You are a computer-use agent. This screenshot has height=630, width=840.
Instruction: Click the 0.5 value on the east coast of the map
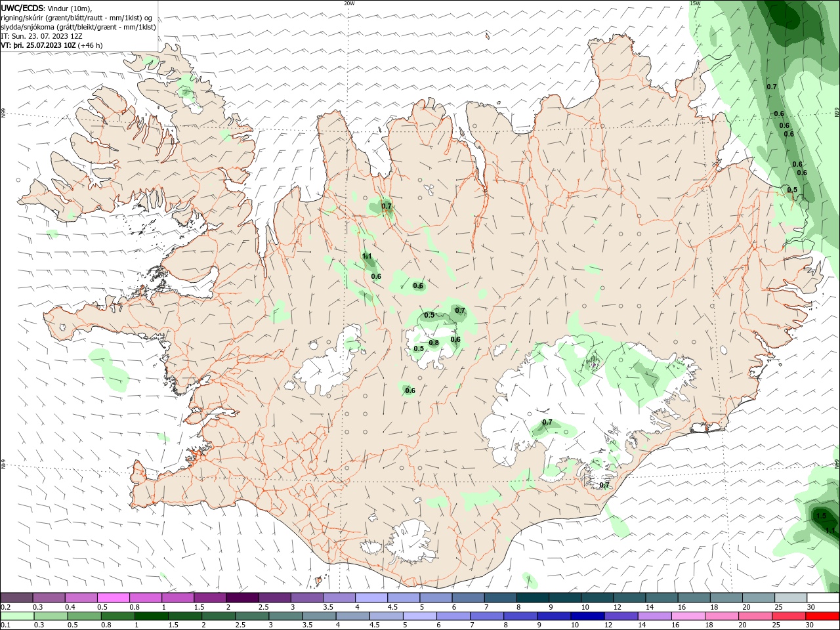792,190
